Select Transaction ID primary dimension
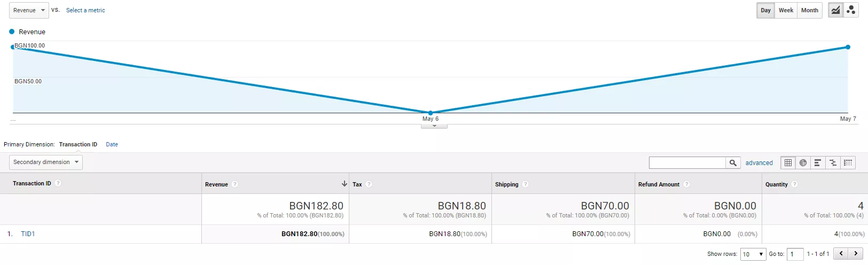The image size is (868, 265). [78, 144]
